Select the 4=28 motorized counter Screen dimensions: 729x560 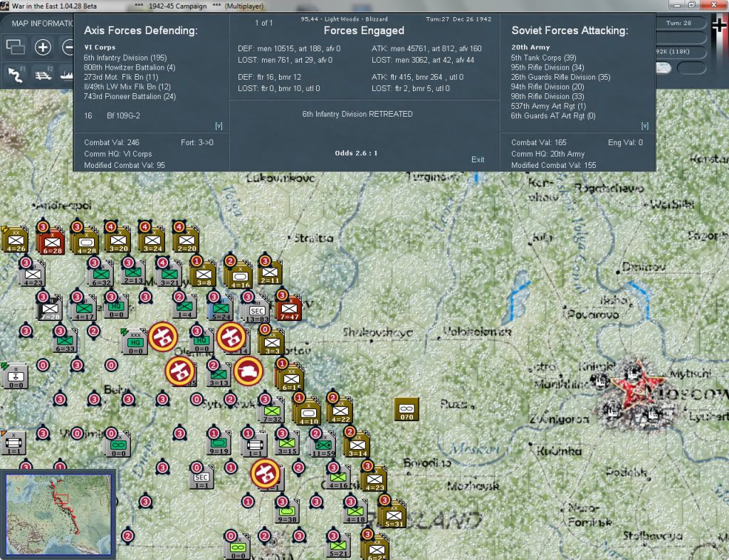coord(85,242)
